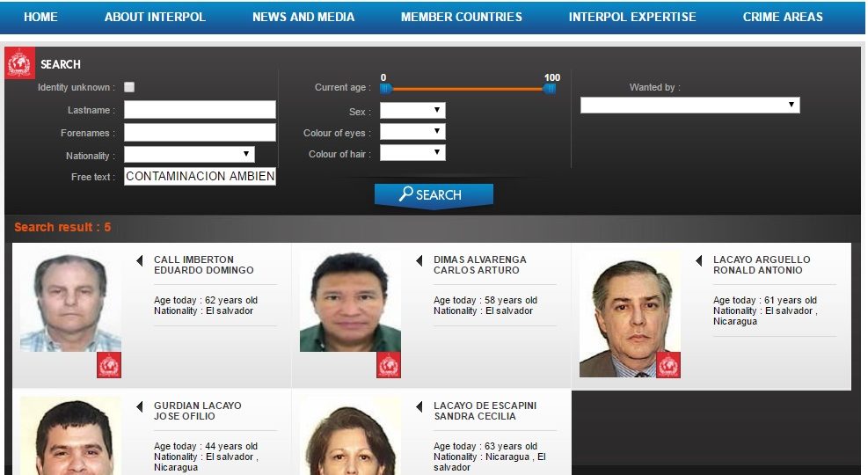Click the Forenames input field
The image size is (868, 475).
(200, 132)
